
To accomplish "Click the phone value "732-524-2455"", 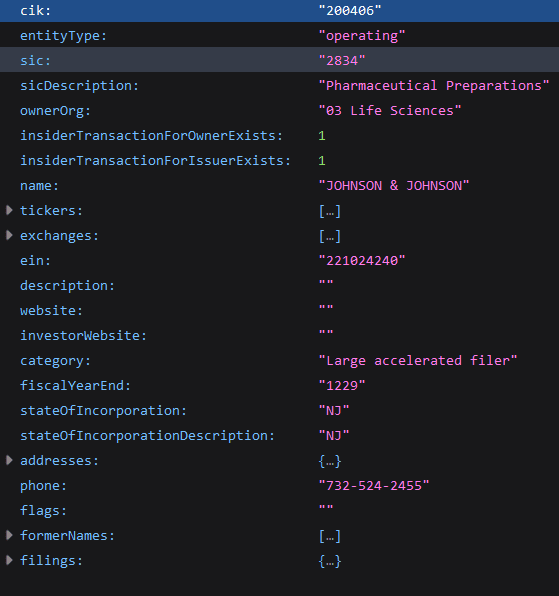I will [x=374, y=485].
